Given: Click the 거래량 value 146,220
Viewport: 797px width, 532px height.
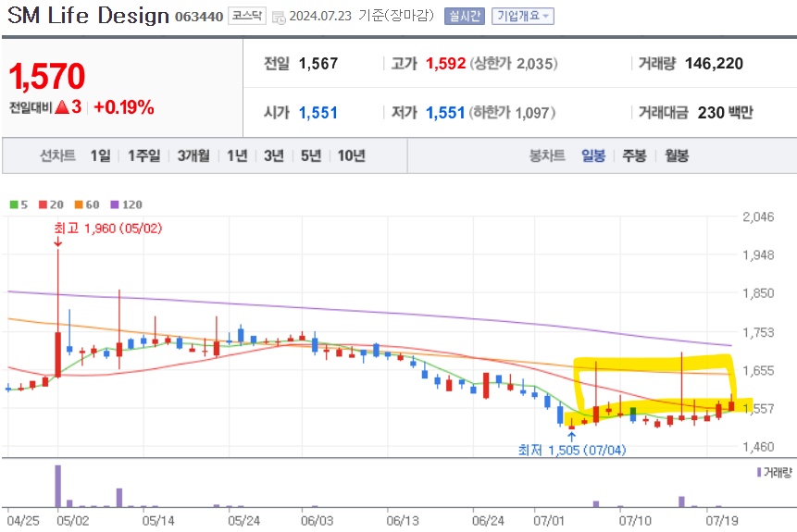Looking at the screenshot, I should pyautogui.click(x=714, y=64).
